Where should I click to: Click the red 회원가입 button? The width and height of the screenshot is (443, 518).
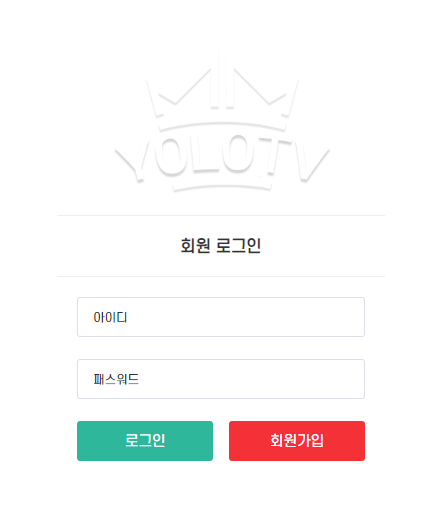click(297, 441)
